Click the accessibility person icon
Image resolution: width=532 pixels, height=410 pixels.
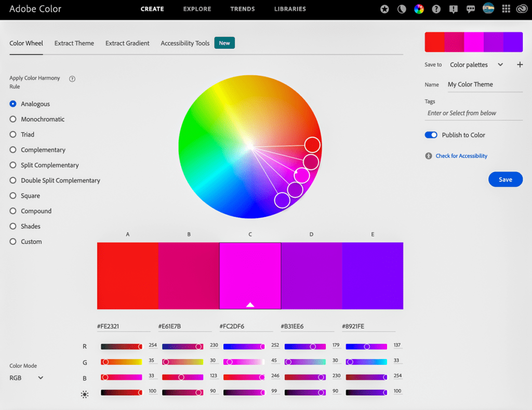coord(429,156)
